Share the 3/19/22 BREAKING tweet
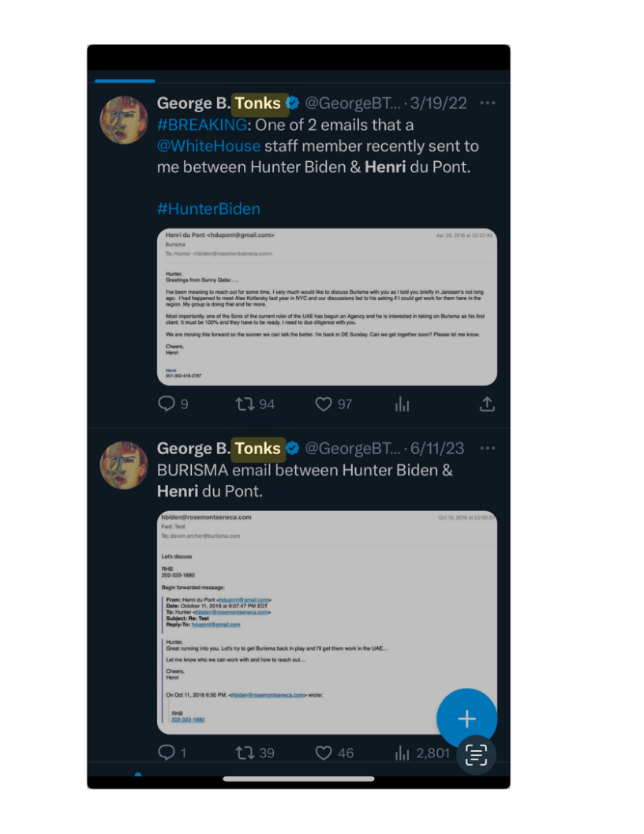This screenshot has height=834, width=644. [487, 404]
